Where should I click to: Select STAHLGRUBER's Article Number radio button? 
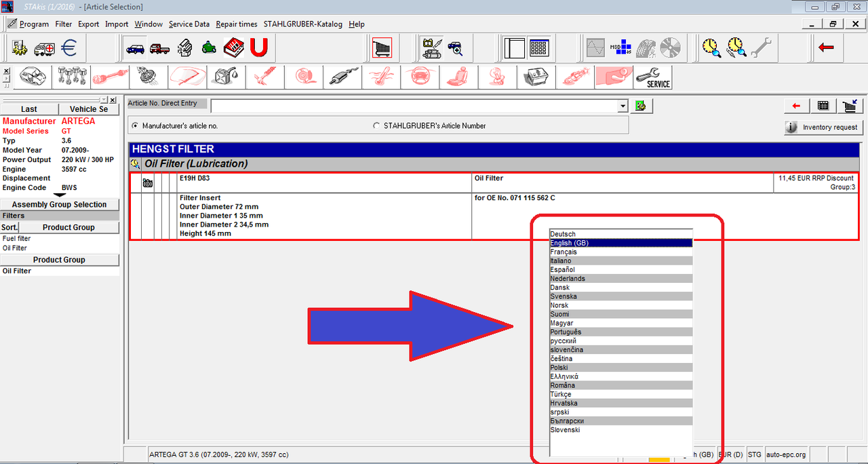377,125
